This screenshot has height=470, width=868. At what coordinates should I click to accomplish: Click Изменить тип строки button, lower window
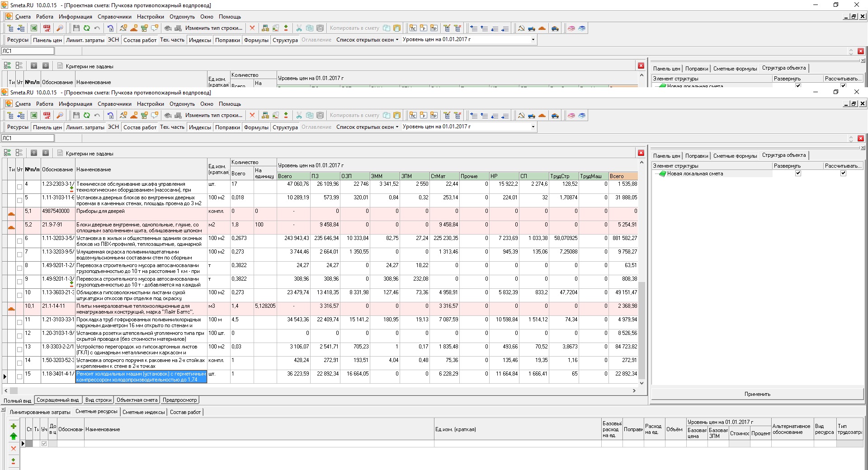[x=214, y=116]
